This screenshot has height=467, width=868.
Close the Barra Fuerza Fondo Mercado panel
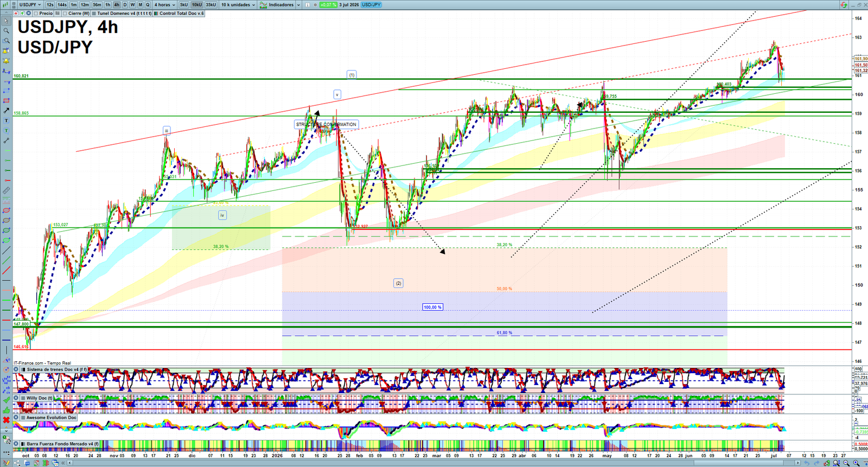[16, 444]
